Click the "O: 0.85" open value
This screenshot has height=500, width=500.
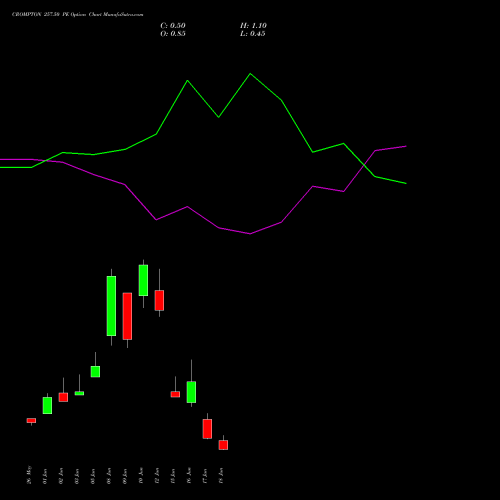(x=173, y=34)
